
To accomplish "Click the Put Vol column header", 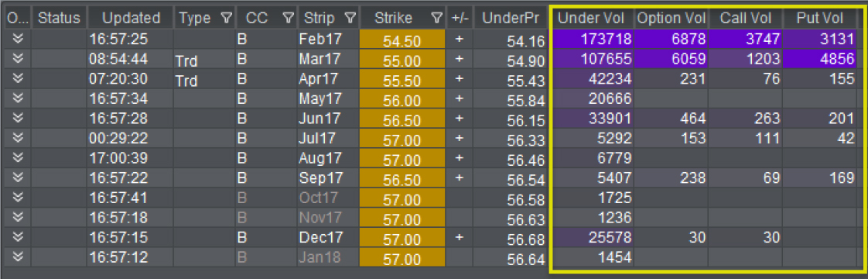I will (820, 19).
